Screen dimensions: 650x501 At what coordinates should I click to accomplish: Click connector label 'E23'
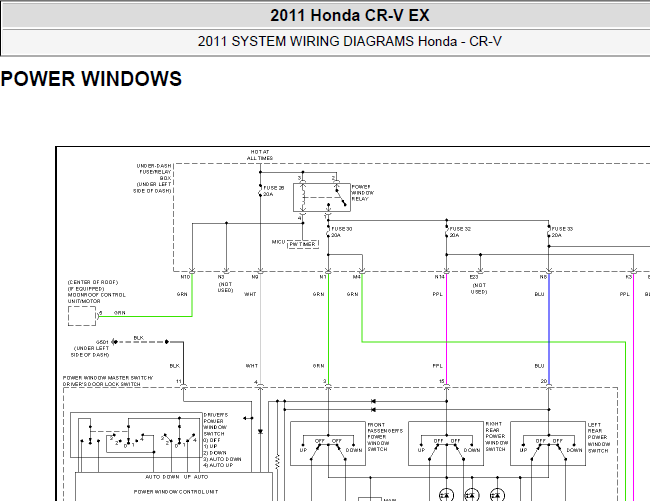(474, 277)
